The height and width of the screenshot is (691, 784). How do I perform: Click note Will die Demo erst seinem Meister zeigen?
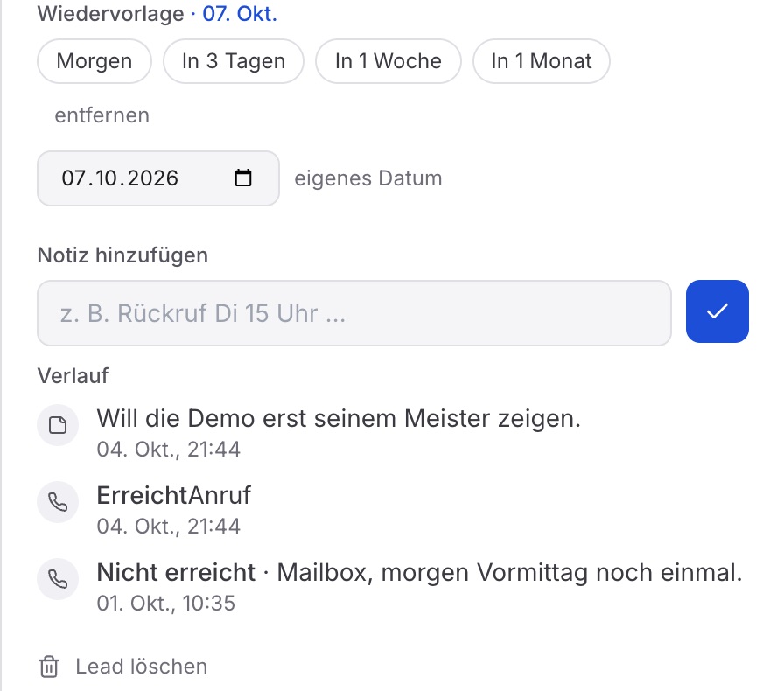point(339,418)
